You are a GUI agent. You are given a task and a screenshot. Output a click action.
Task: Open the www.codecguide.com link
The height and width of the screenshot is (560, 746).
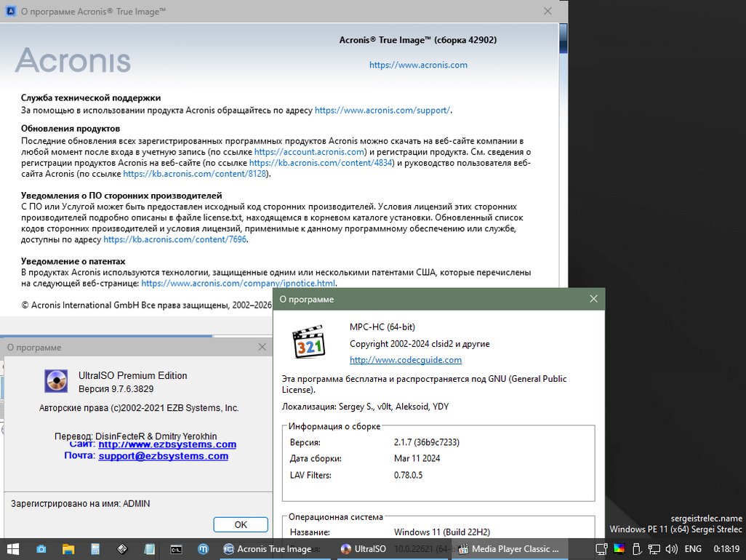tap(405, 360)
